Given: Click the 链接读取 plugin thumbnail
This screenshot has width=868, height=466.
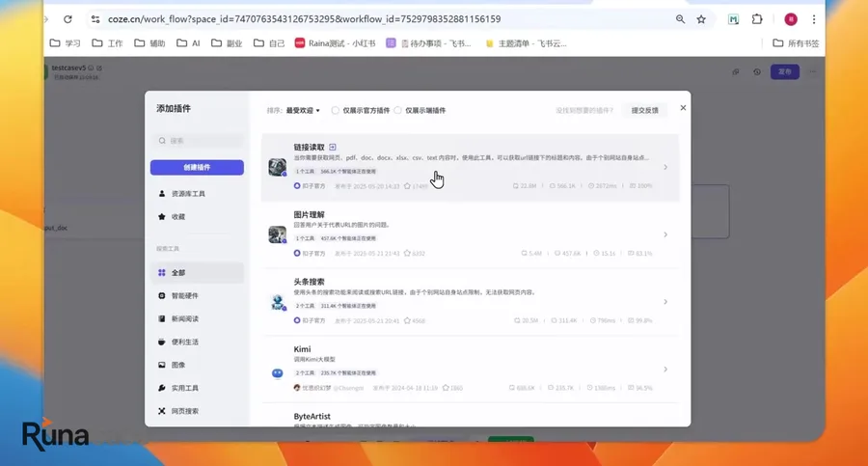Looking at the screenshot, I should pyautogui.click(x=278, y=167).
